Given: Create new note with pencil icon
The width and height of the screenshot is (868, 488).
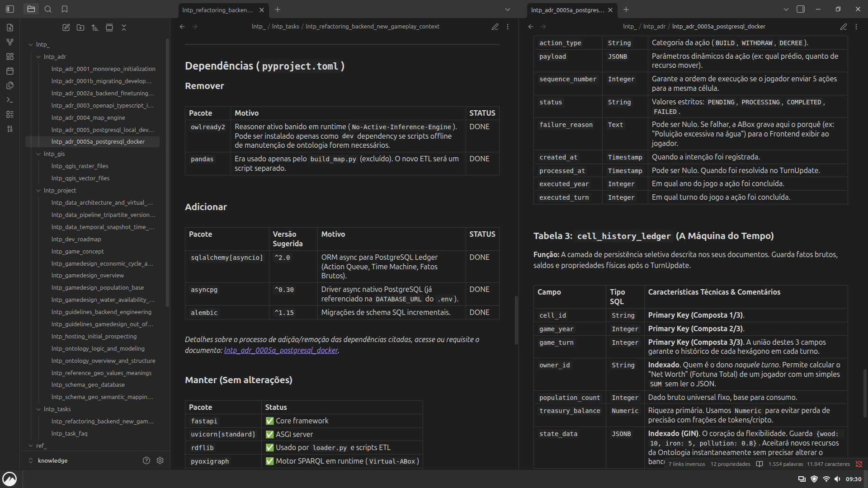Looking at the screenshot, I should [66, 28].
